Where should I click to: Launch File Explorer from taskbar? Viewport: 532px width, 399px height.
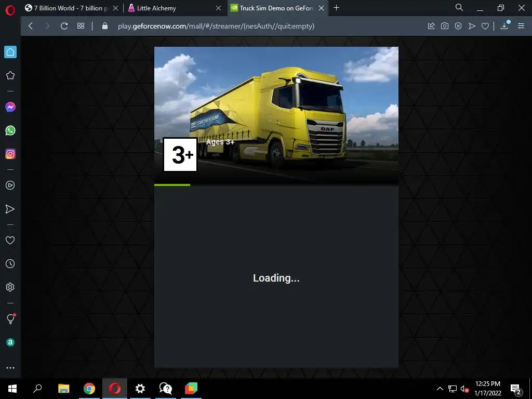tap(64, 389)
